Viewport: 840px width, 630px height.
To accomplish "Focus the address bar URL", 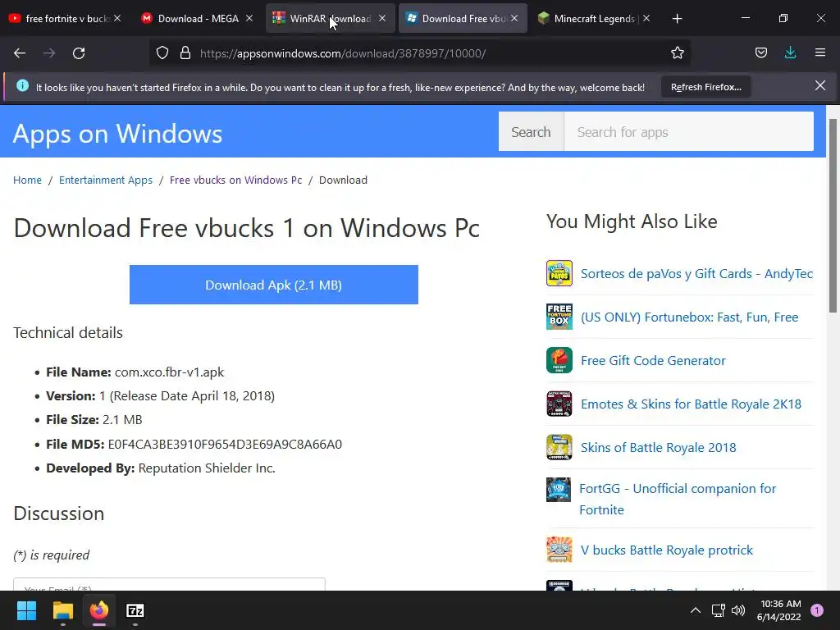I will pyautogui.click(x=343, y=53).
